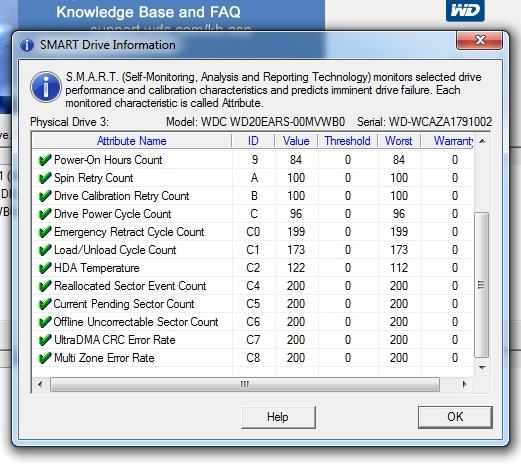Click the title bar info icon
The image size is (521, 467).
click(x=27, y=45)
